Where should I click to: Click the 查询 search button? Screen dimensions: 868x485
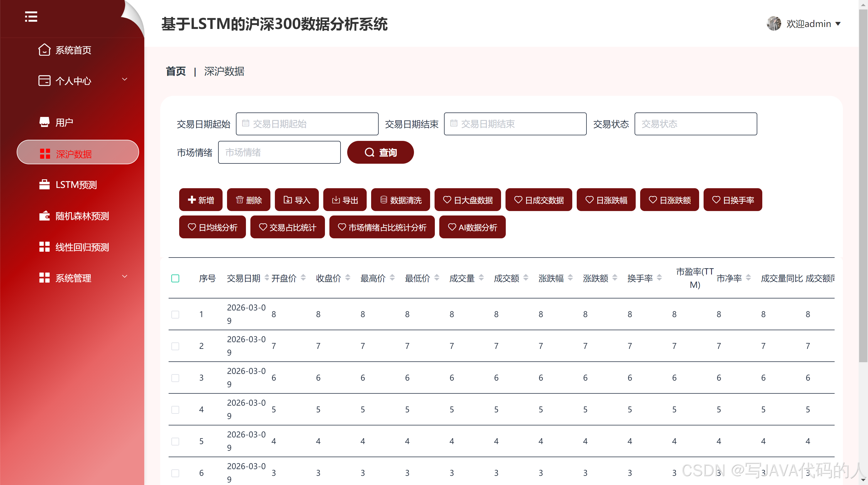pyautogui.click(x=380, y=153)
